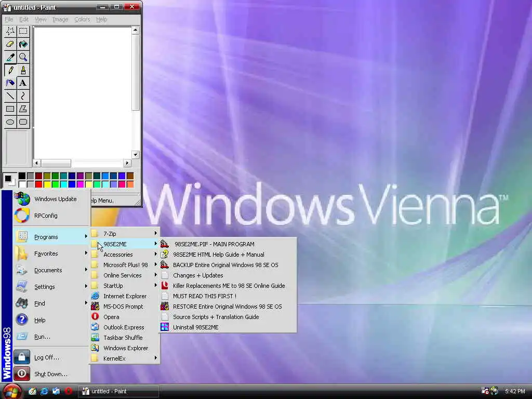Viewport: 532px width, 399px height.
Task: Pick the Pick Color eyedropper tool
Action: [10, 57]
